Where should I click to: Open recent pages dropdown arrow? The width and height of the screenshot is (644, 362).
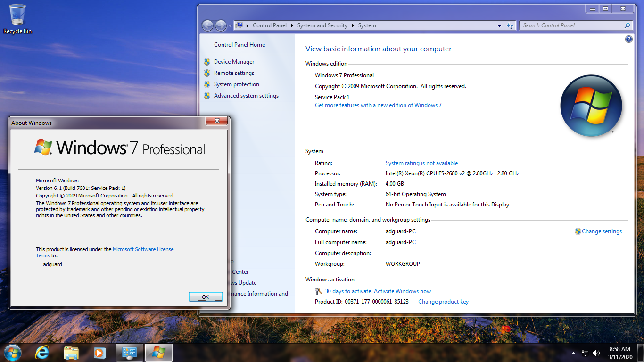230,26
